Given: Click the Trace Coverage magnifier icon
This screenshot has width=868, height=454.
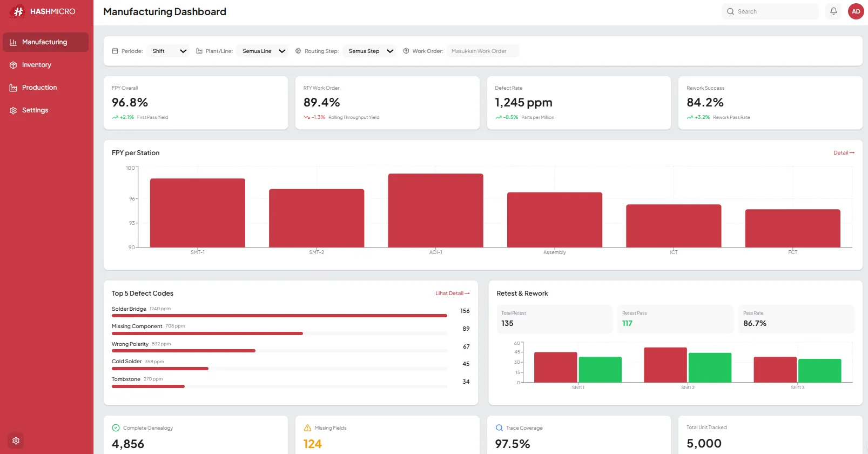Looking at the screenshot, I should pos(499,428).
